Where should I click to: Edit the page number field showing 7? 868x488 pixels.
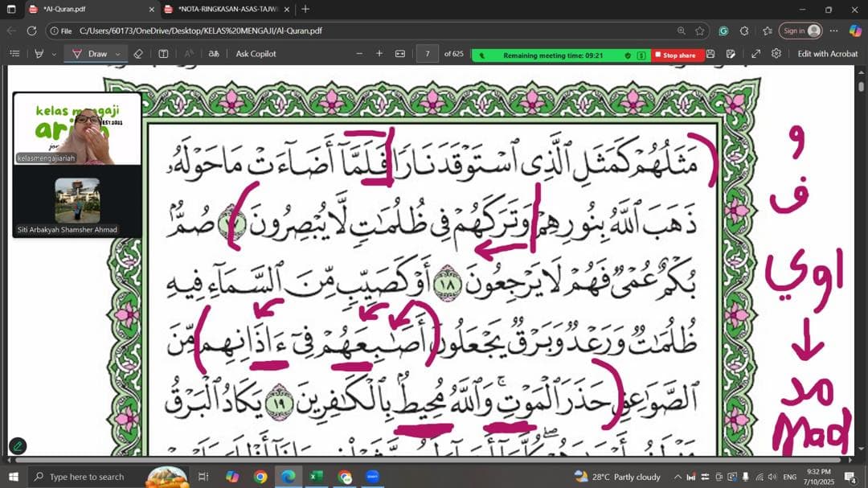428,54
